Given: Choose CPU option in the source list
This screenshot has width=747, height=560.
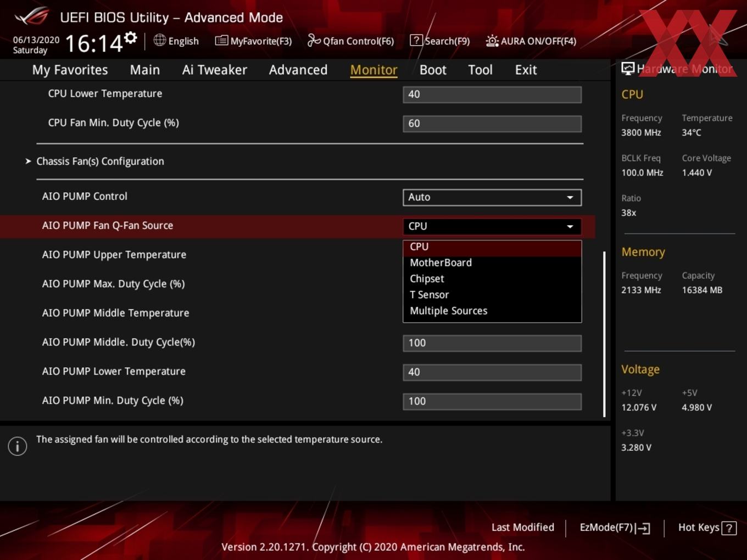Looking at the screenshot, I should pyautogui.click(x=492, y=247).
